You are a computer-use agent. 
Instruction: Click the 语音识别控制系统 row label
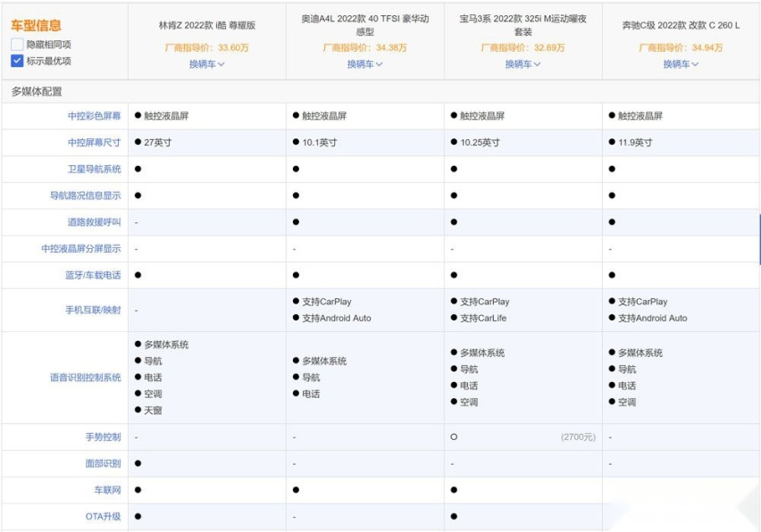coord(86,378)
